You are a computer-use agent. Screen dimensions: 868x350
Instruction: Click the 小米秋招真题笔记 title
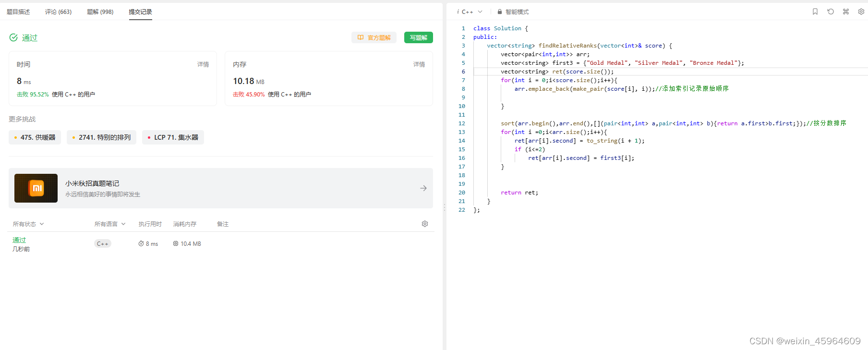(92, 183)
